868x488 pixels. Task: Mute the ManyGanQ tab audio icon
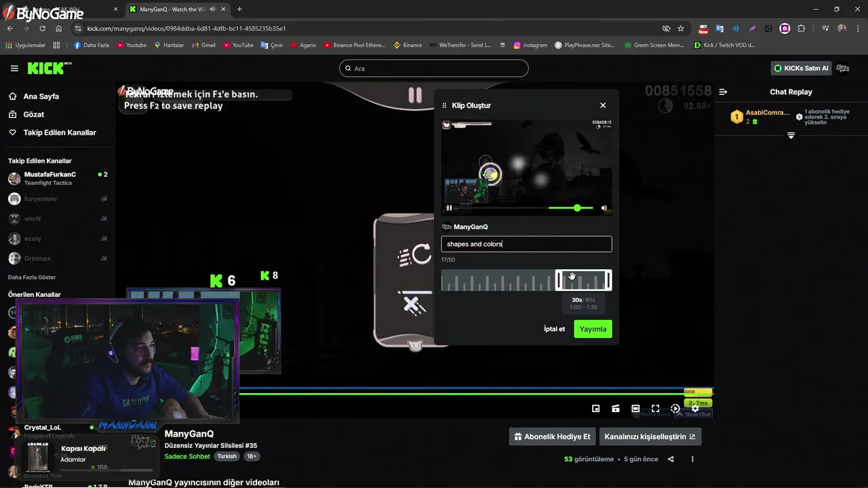point(212,9)
